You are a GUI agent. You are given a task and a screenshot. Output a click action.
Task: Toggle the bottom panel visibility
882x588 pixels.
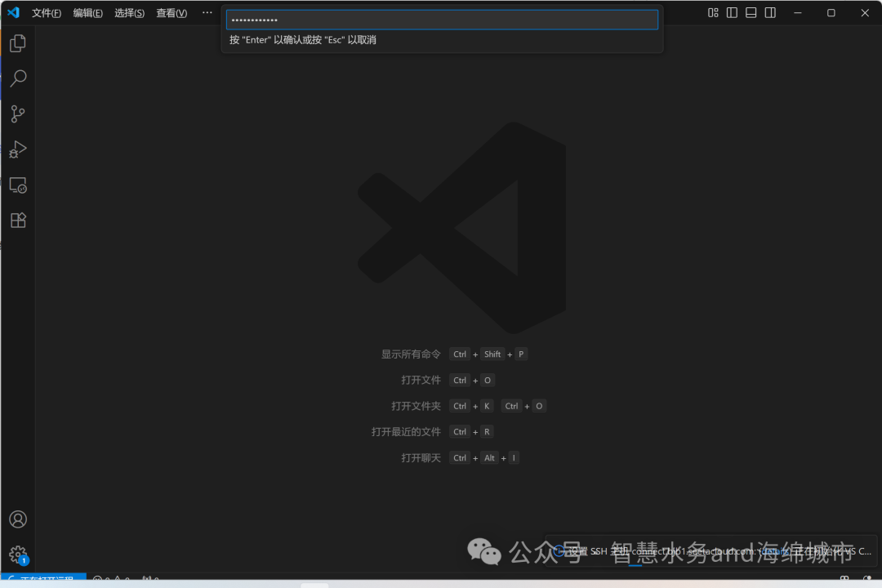[x=751, y=12]
